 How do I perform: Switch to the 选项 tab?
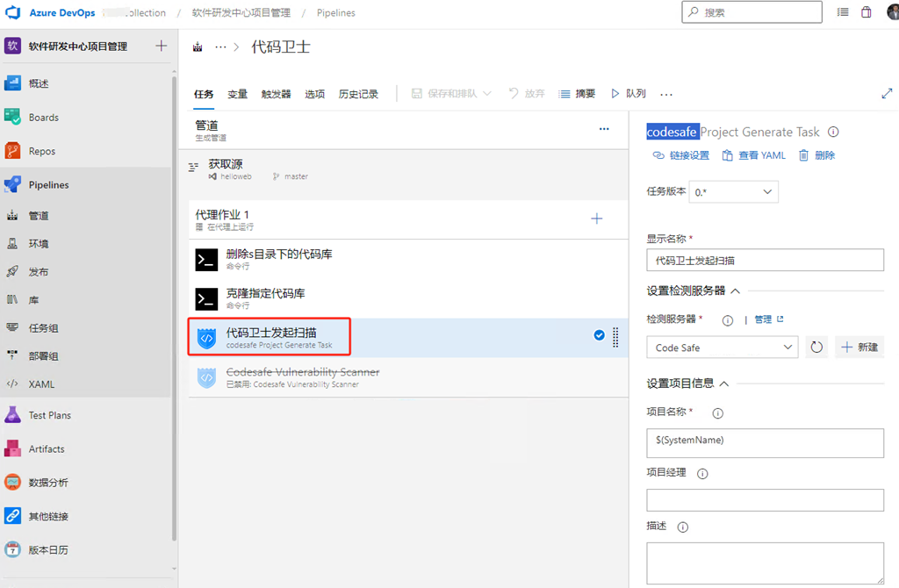point(315,94)
